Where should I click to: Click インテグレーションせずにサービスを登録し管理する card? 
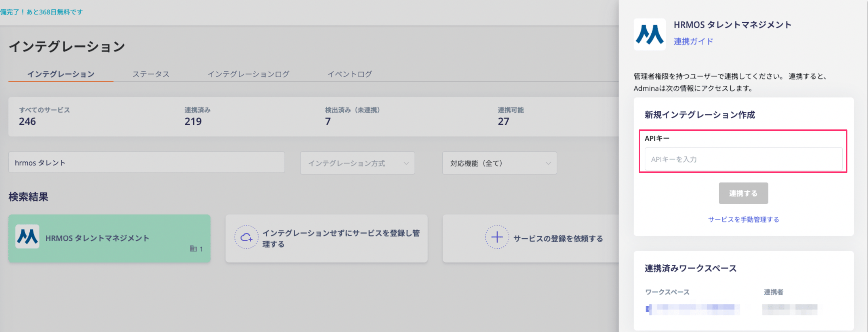pos(327,238)
